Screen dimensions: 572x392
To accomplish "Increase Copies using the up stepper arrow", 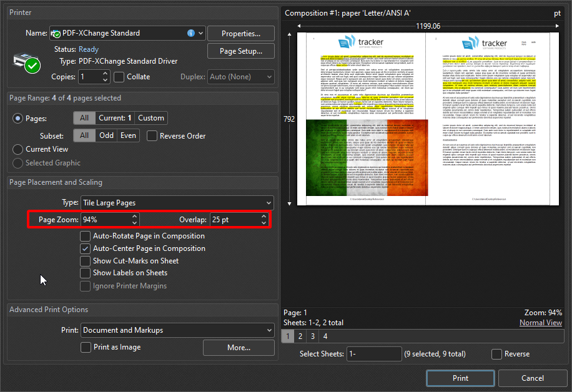I will (105, 73).
